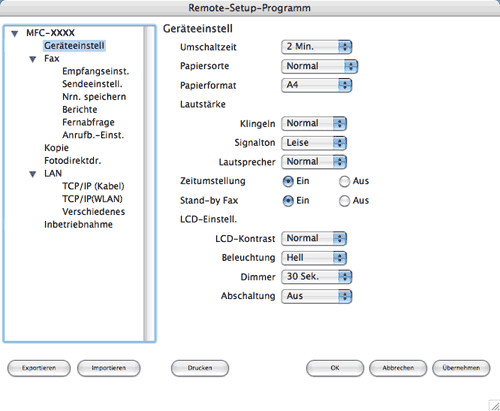Open the Dimmer 30 Sek. dropdown
The image size is (500, 411).
click(x=316, y=277)
